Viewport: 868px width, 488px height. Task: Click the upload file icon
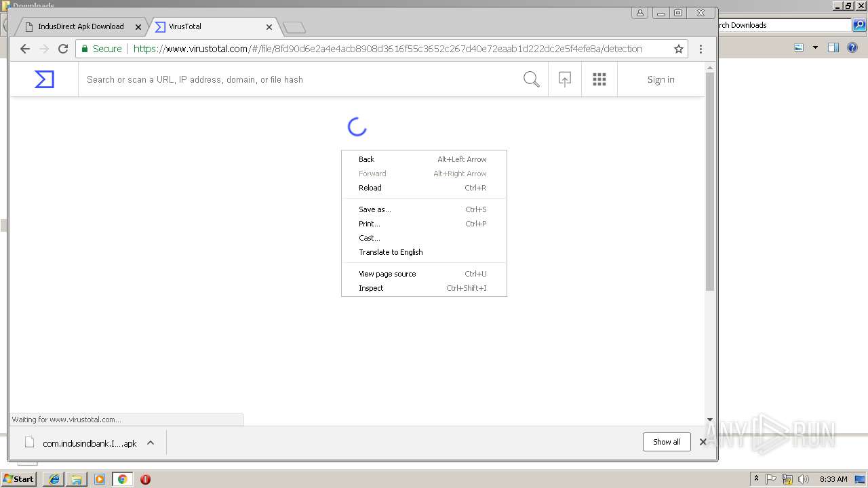click(x=564, y=79)
